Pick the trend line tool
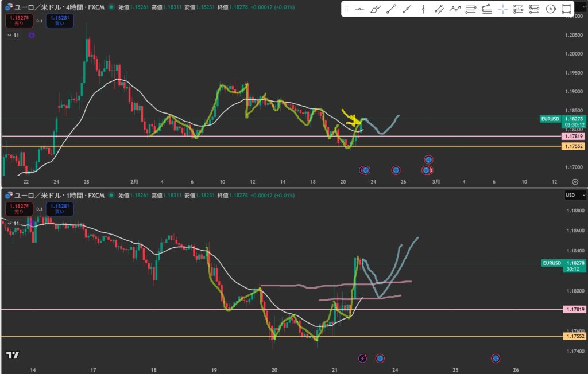Screen dimensions: 588x374 pyautogui.click(x=391, y=9)
